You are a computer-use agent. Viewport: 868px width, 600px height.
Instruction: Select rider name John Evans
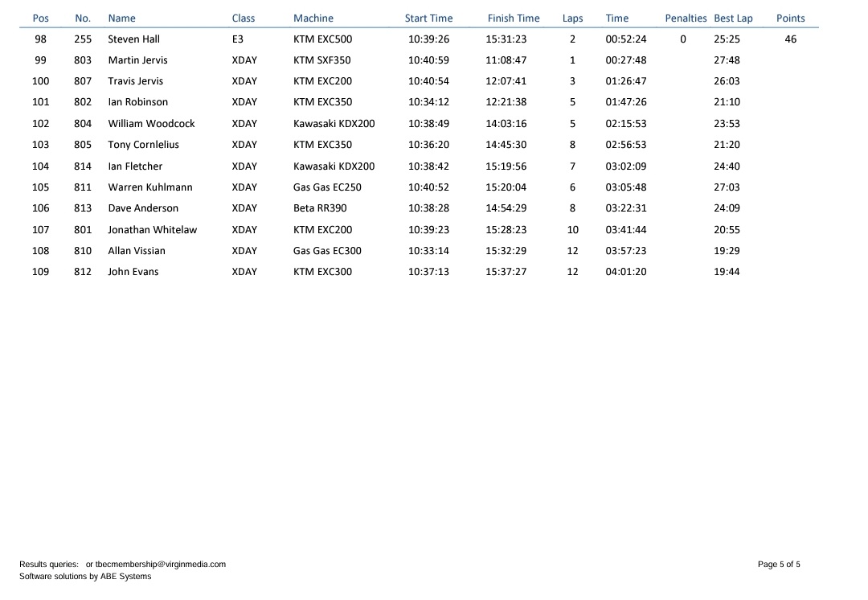(133, 272)
